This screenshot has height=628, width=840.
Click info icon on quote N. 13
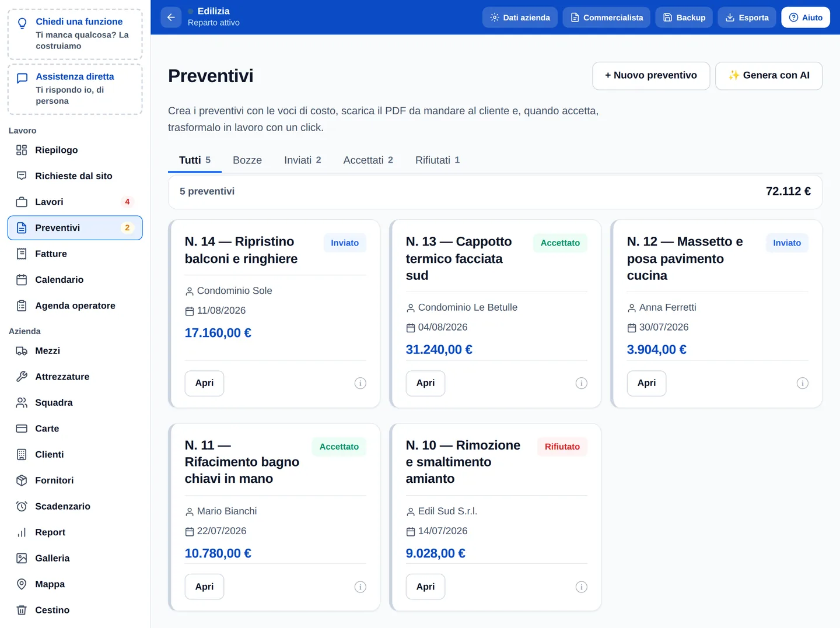pos(582,383)
